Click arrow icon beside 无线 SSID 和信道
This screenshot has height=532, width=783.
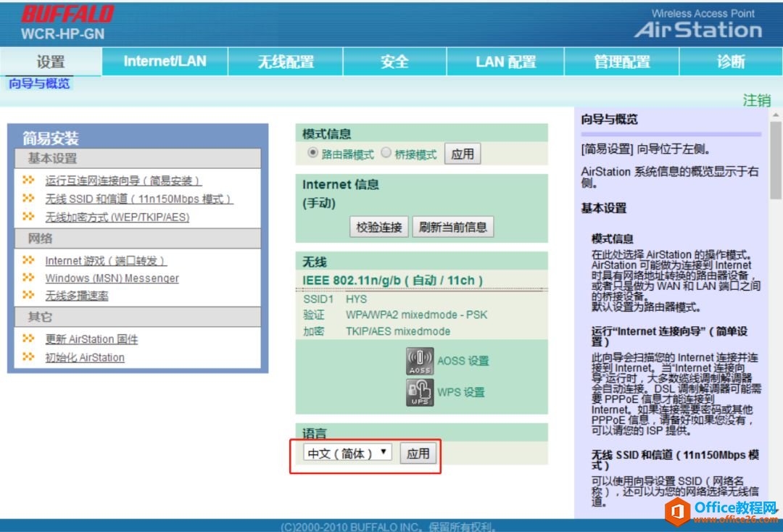pos(28,198)
